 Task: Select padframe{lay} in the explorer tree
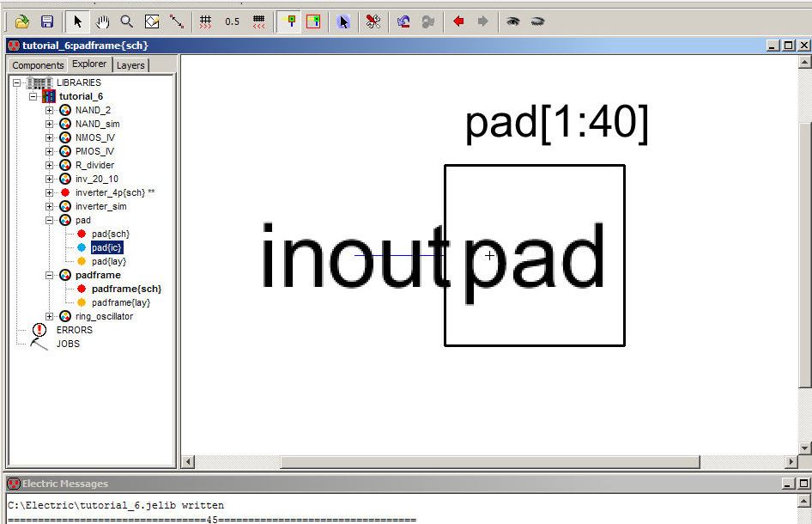120,302
